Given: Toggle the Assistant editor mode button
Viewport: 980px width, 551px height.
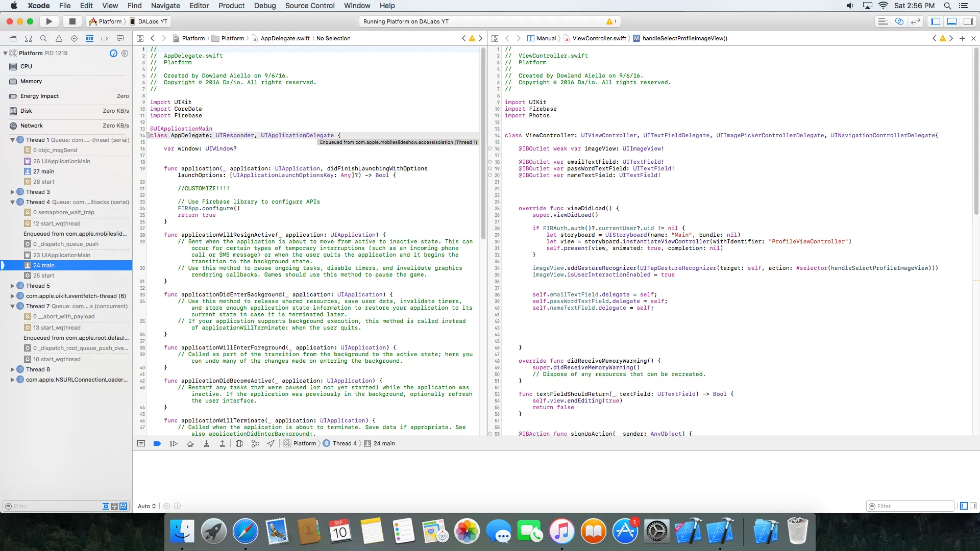Looking at the screenshot, I should pyautogui.click(x=899, y=21).
